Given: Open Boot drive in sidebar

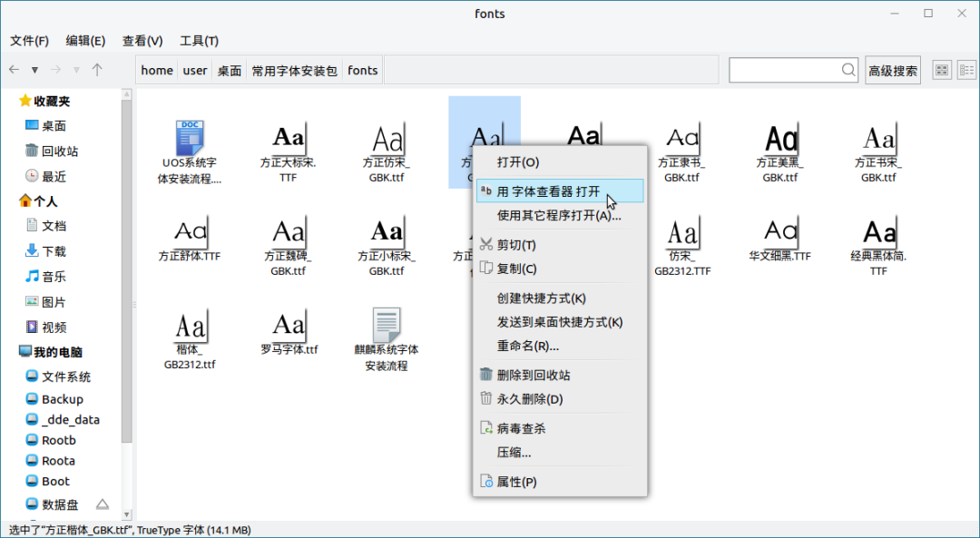Looking at the screenshot, I should [47, 481].
